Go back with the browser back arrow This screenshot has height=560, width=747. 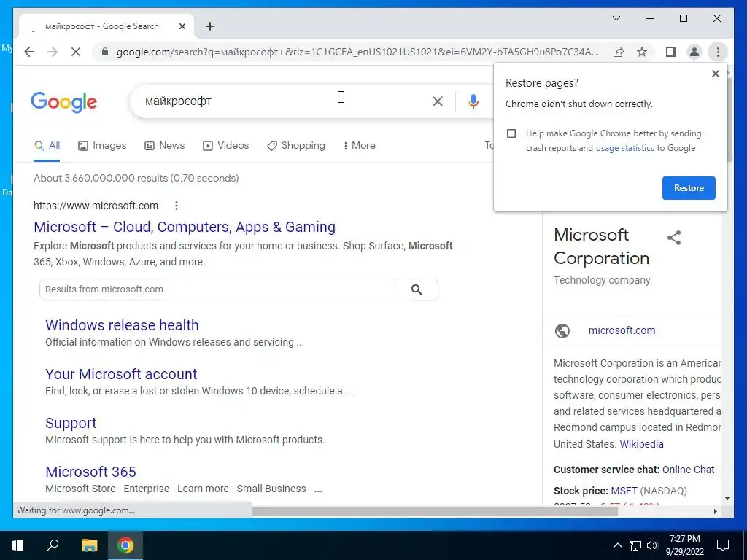click(29, 52)
